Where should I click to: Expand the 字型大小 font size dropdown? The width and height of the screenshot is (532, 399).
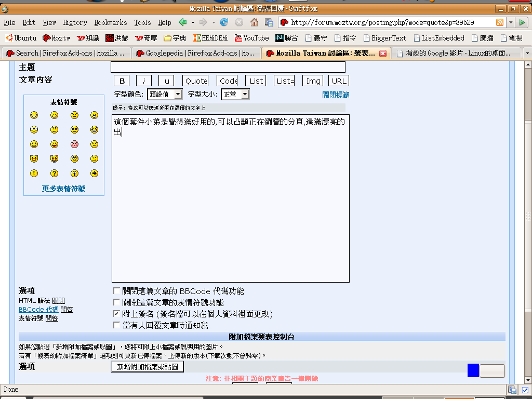235,95
